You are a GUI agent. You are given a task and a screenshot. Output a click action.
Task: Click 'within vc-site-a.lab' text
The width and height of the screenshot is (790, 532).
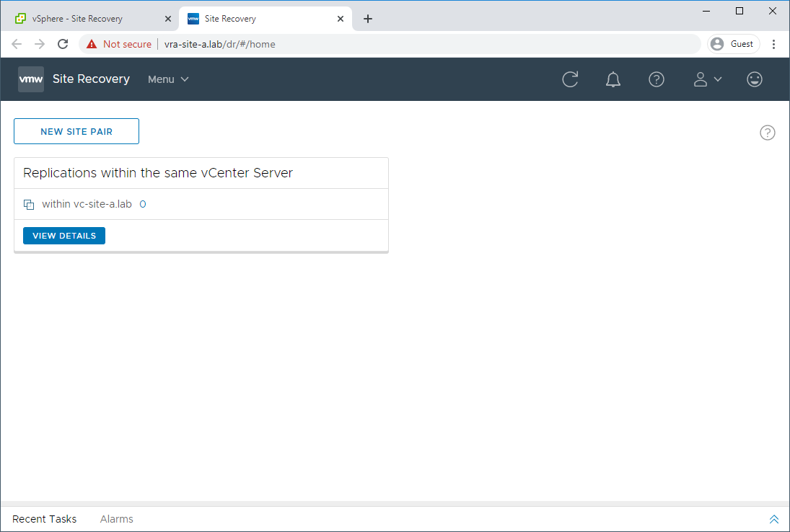[x=87, y=204]
